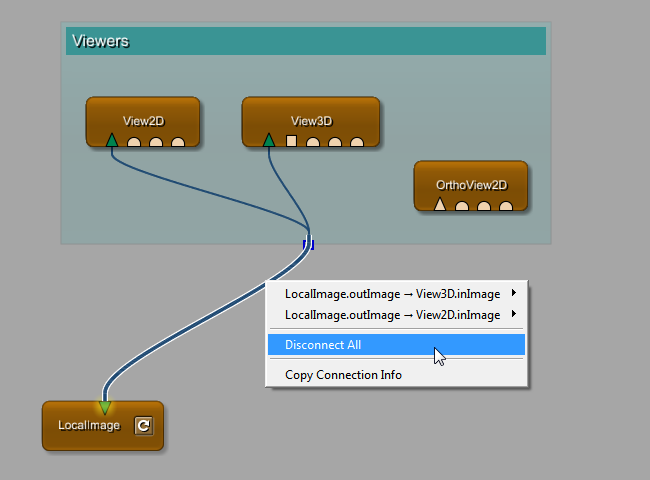Click the triangle input connector on OrthoView2D
This screenshot has height=480, width=650.
pyautogui.click(x=439, y=205)
